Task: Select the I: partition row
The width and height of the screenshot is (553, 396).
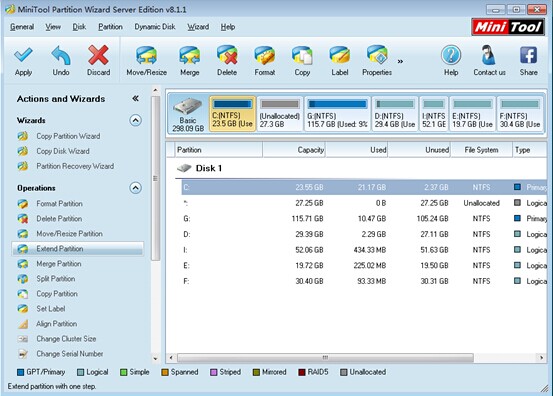Action: click(x=364, y=250)
